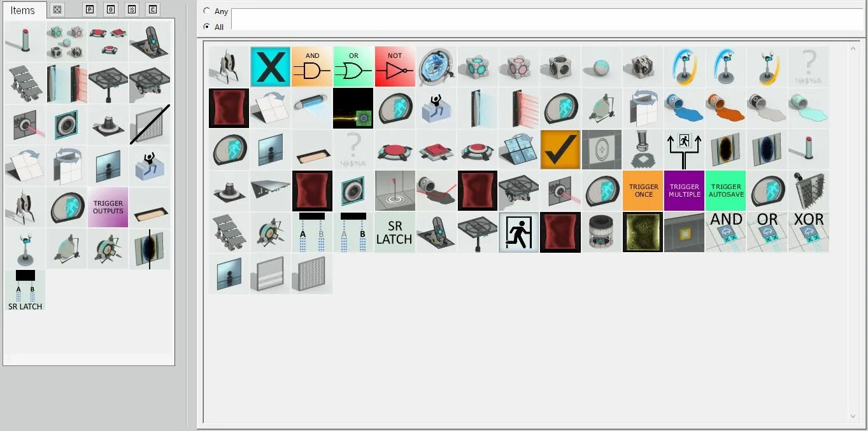
Task: Pick the orange AND gate item
Action: [312, 67]
